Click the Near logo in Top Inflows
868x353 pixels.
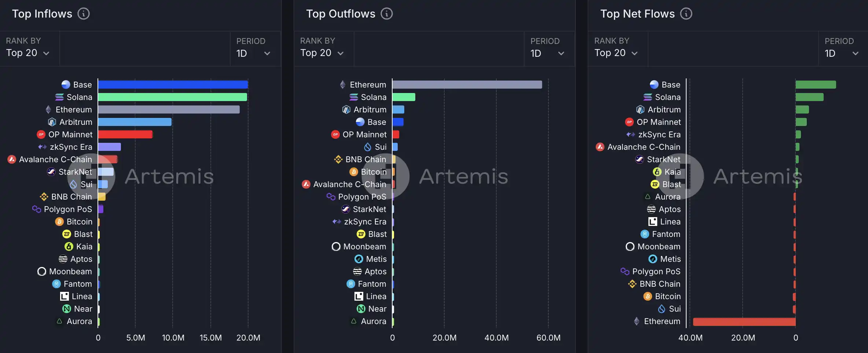tap(67, 309)
